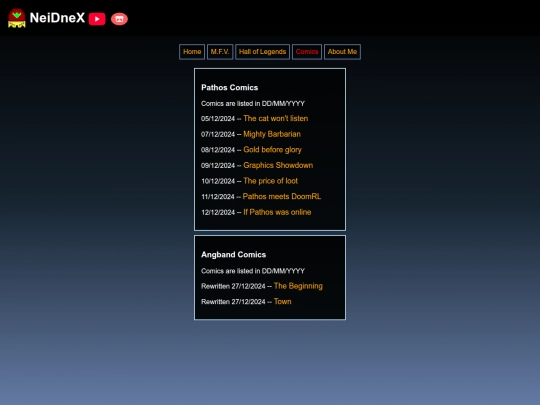This screenshot has height=405, width=540.
Task: Click the date 05/12/2024
Action: tap(218, 119)
